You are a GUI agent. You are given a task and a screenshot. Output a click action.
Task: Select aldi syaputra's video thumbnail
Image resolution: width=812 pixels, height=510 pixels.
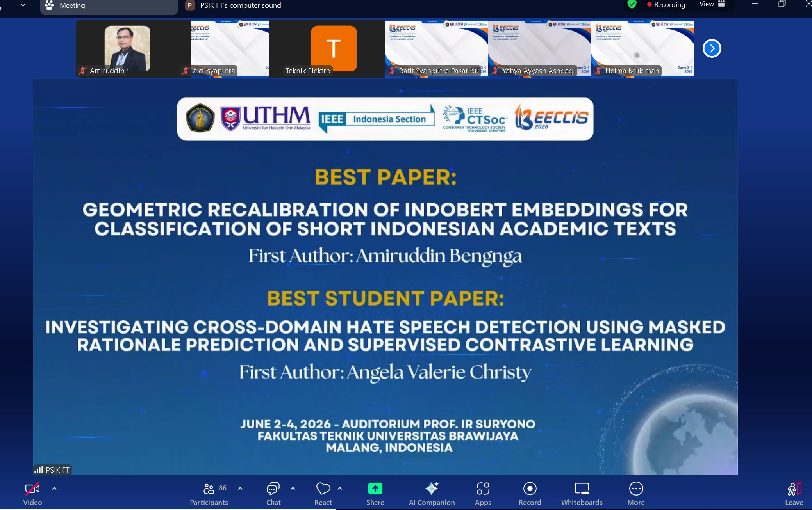point(230,48)
